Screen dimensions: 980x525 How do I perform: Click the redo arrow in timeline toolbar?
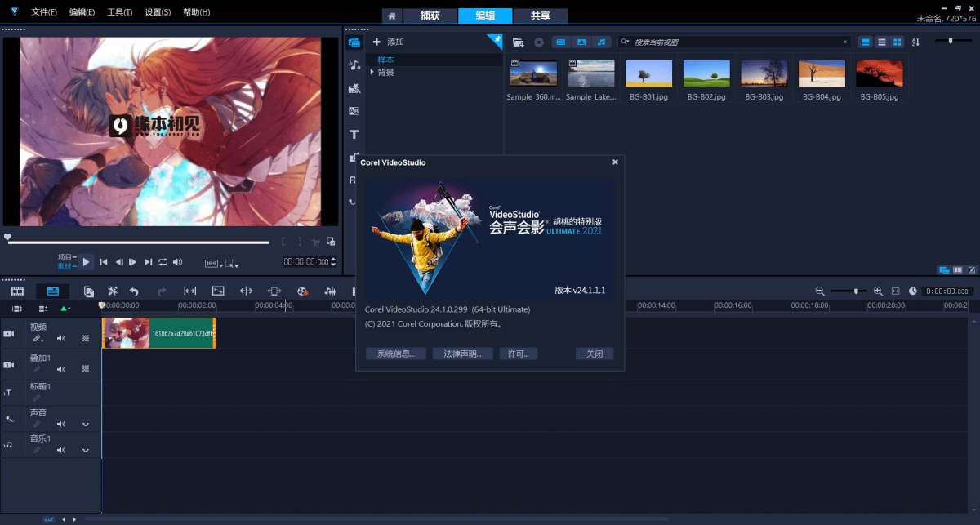tap(162, 291)
